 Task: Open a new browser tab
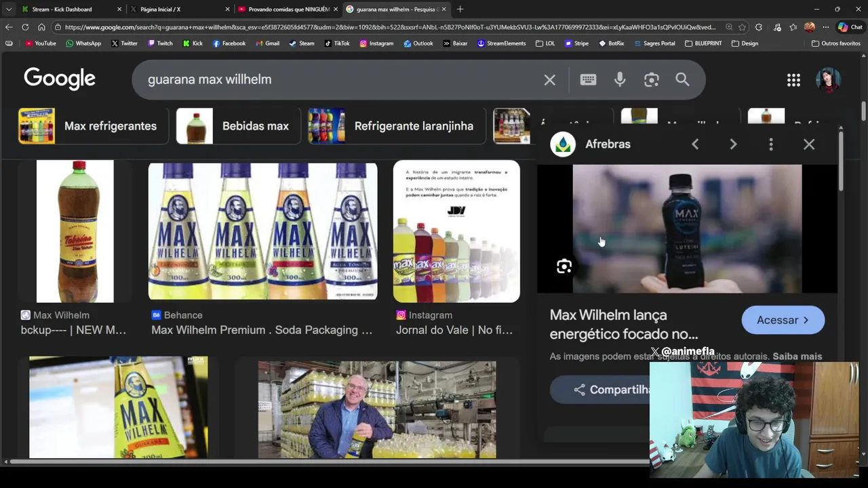[460, 9]
